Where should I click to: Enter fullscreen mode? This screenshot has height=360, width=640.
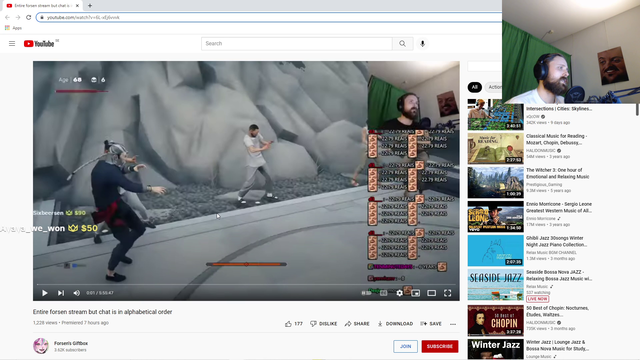point(447,293)
